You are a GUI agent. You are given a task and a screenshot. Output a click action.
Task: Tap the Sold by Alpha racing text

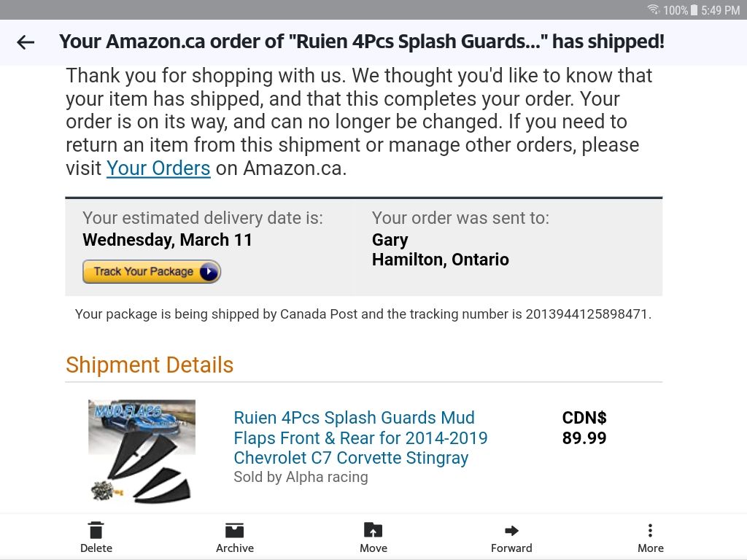[301, 478]
